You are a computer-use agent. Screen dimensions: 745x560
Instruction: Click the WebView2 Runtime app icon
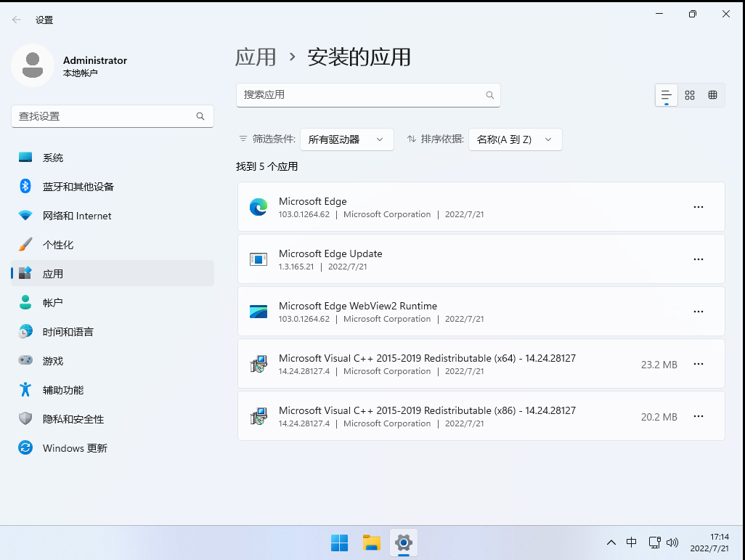coord(258,312)
